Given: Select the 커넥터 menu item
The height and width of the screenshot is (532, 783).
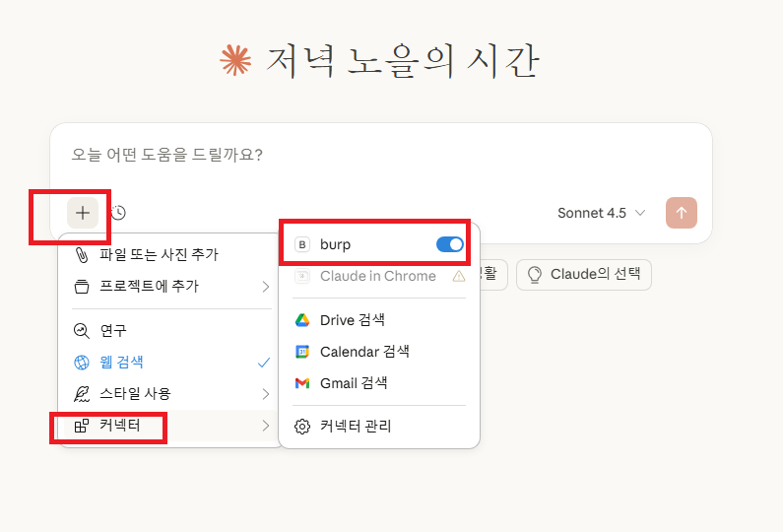Looking at the screenshot, I should pos(120,427).
